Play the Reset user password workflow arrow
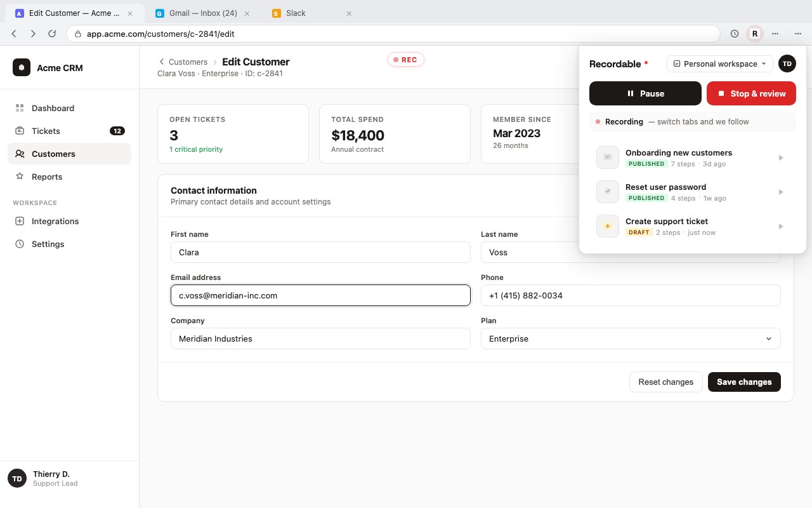This screenshot has height=508, width=812. [781, 192]
